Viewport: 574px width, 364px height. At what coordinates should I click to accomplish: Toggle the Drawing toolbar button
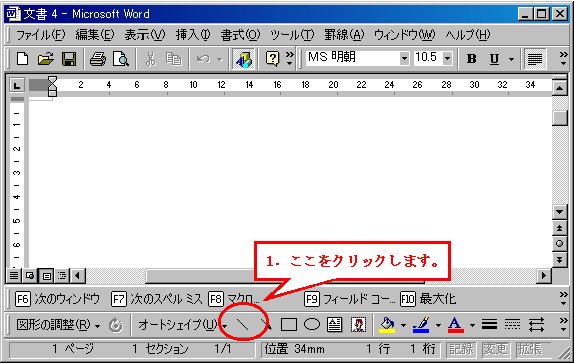(x=243, y=59)
